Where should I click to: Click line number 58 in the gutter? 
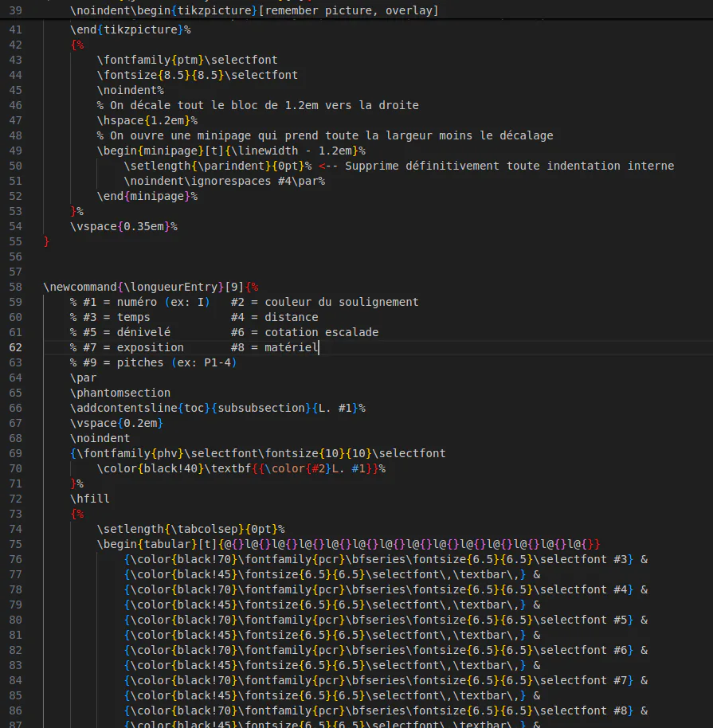pos(15,287)
